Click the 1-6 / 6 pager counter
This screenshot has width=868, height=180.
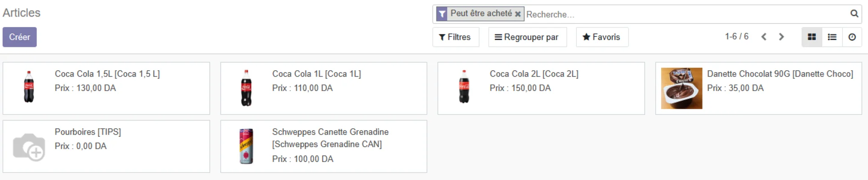736,36
